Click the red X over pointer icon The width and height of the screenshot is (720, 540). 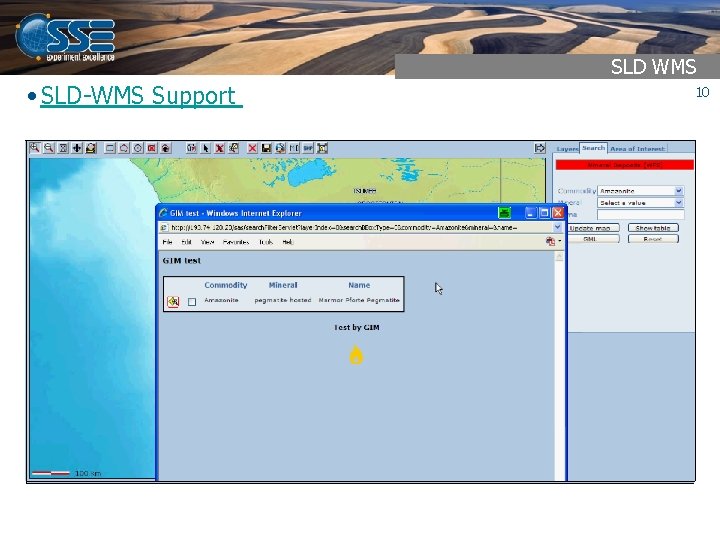point(219,148)
